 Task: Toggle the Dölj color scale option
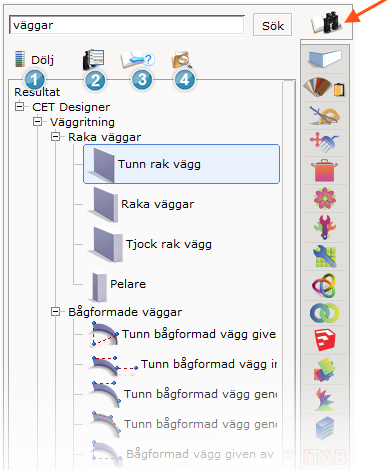coord(34,60)
